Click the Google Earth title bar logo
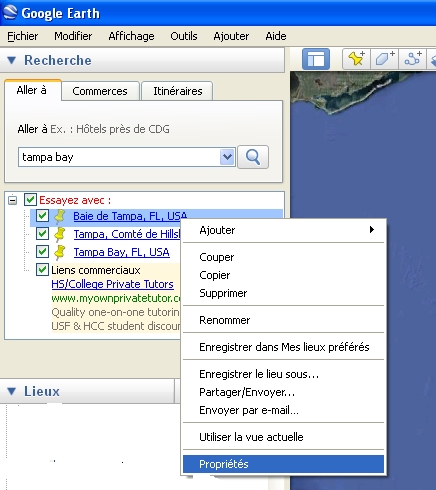The height and width of the screenshot is (490, 436). (x=10, y=13)
